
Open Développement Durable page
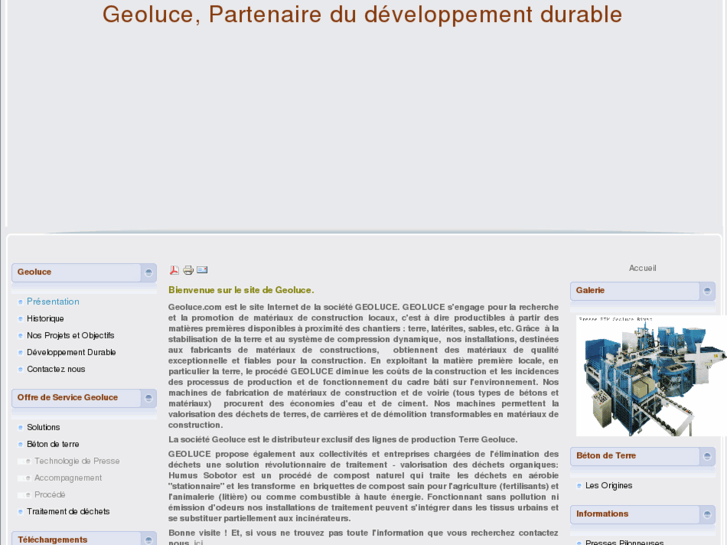71,352
